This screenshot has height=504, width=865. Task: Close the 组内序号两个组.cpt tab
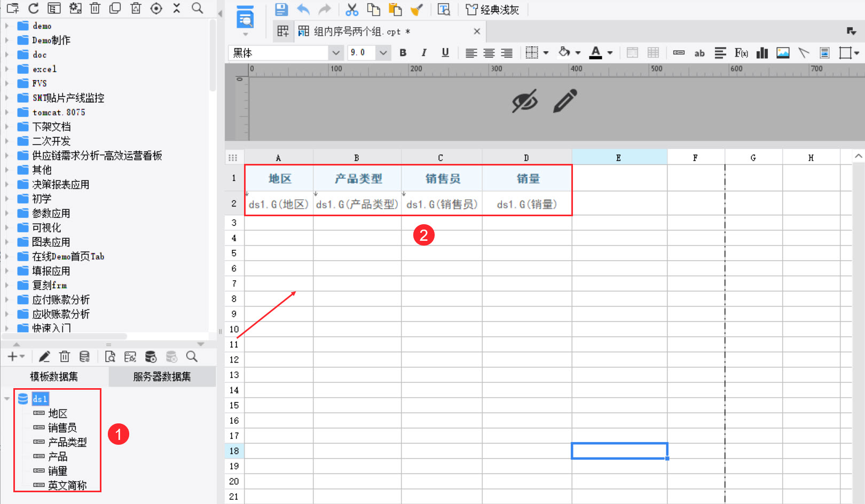click(x=477, y=31)
